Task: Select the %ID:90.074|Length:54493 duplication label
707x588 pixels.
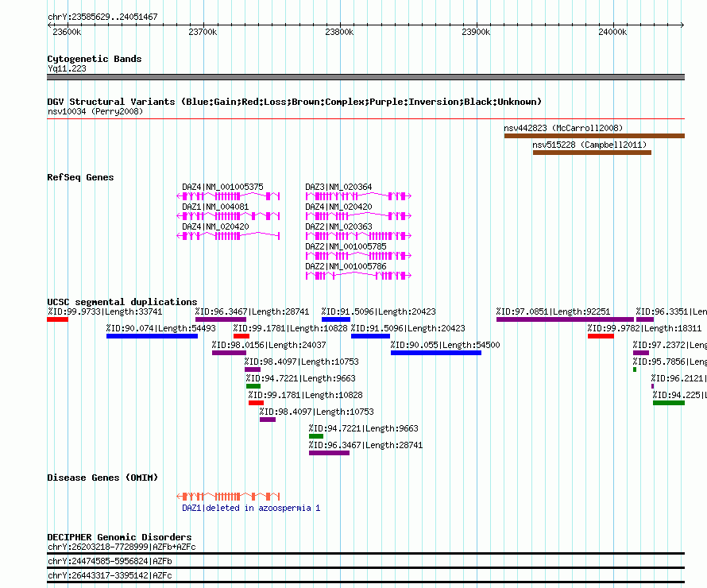Action: click(x=161, y=328)
